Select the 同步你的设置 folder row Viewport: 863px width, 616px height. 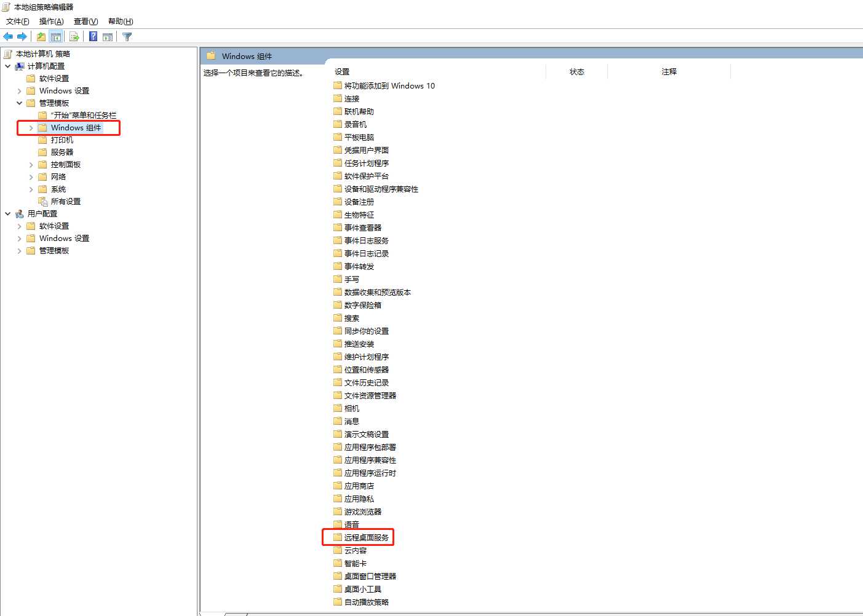[x=361, y=331]
